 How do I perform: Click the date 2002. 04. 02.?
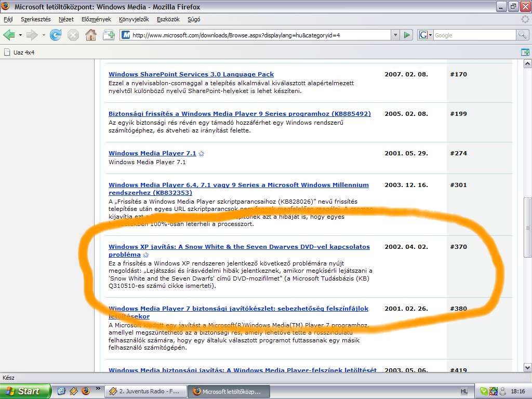[x=406, y=247]
